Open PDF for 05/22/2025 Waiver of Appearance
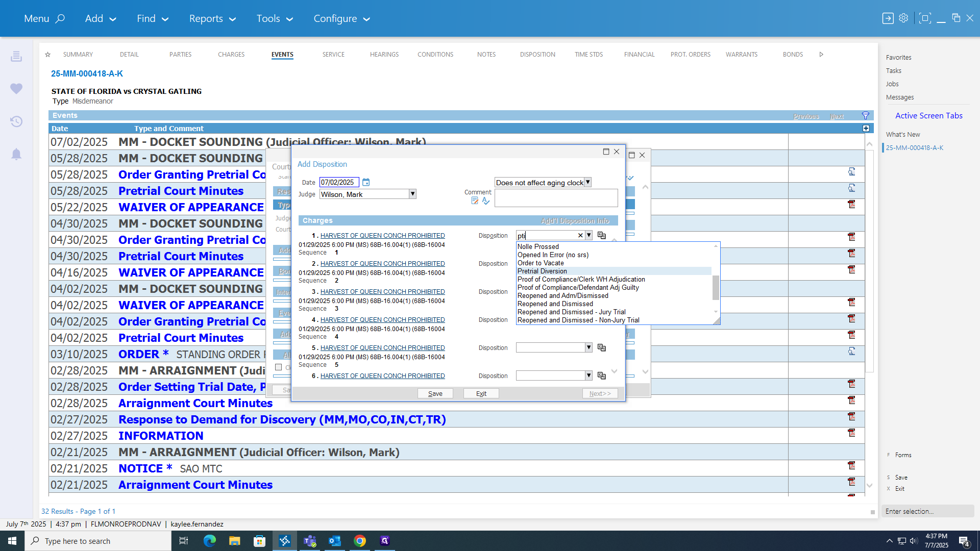Image resolution: width=980 pixels, height=551 pixels. tap(851, 205)
